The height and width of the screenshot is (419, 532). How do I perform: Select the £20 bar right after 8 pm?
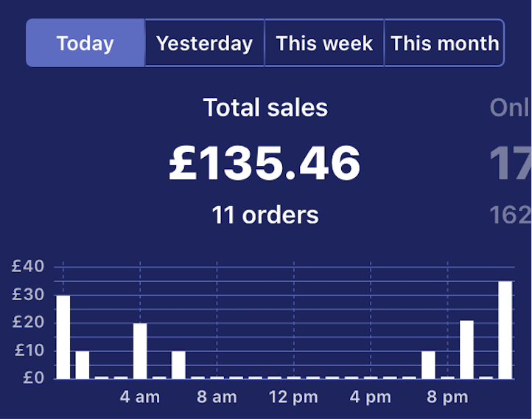[x=466, y=349]
